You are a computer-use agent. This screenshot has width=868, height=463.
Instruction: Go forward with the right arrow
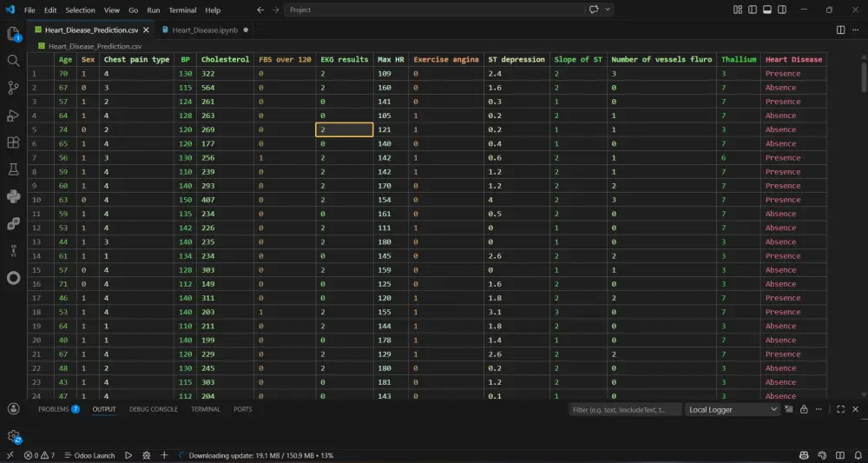(276, 10)
